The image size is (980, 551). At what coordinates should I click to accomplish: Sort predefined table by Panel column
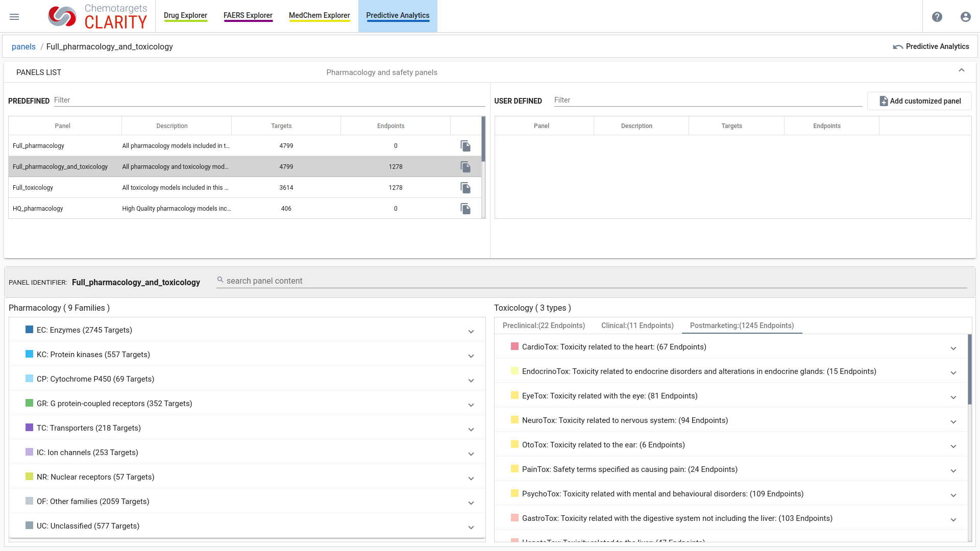click(x=63, y=126)
